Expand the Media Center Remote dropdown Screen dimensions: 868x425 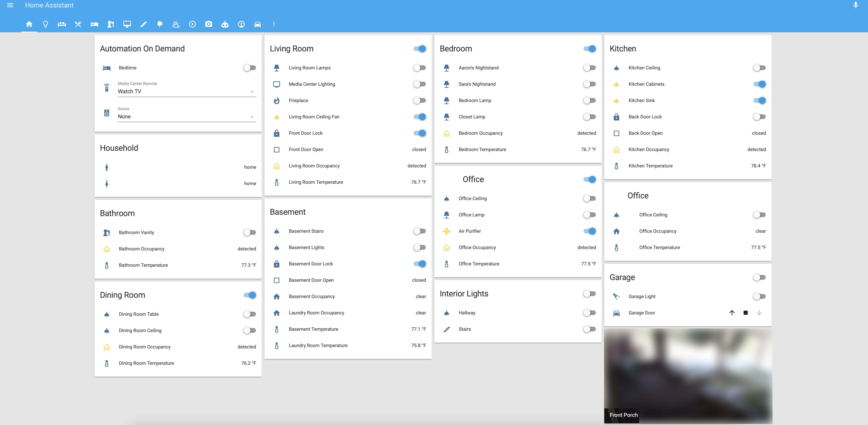187,91
